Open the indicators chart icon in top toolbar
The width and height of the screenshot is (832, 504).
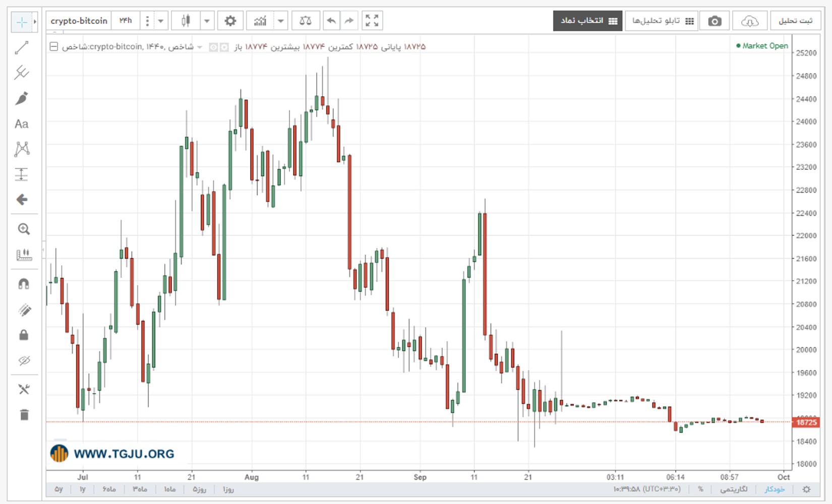coord(260,21)
